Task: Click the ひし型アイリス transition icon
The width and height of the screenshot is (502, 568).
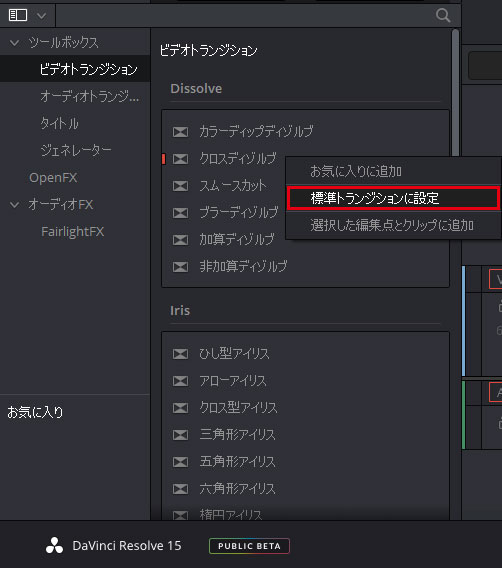Action: (x=180, y=354)
